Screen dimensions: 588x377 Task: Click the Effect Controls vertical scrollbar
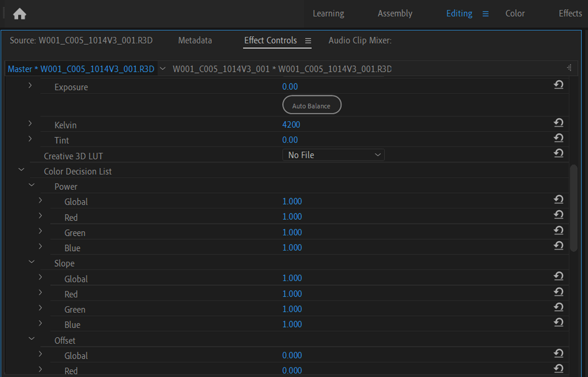(573, 208)
